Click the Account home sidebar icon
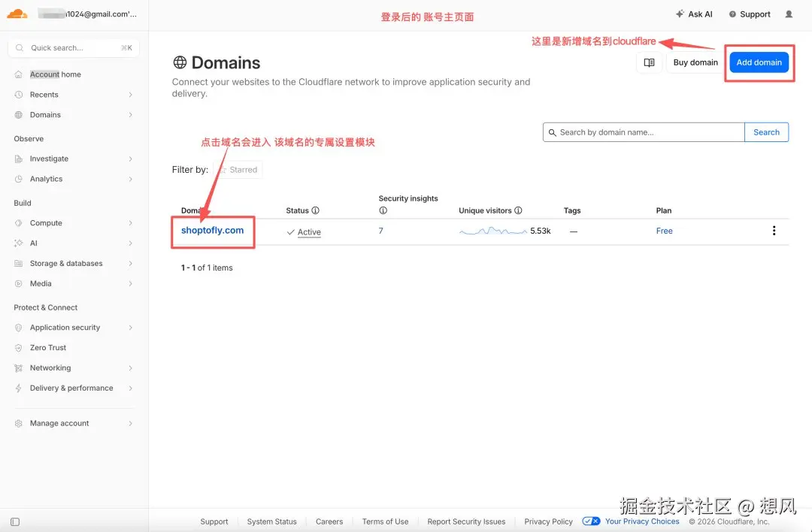This screenshot has width=812, height=532. tap(19, 74)
